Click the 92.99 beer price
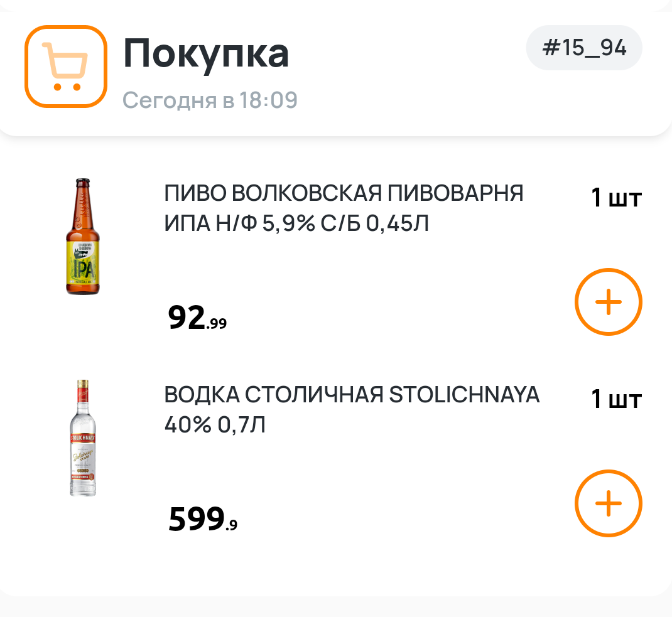The width and height of the screenshot is (672, 617). [x=197, y=318]
